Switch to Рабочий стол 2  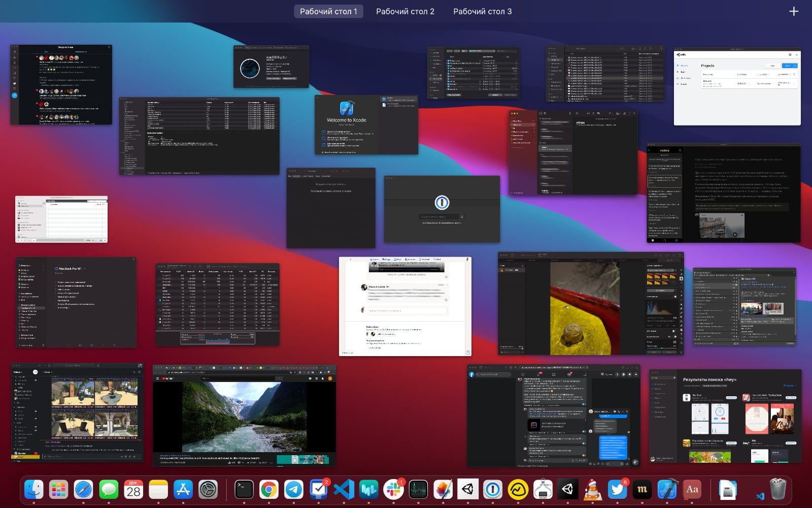[405, 11]
